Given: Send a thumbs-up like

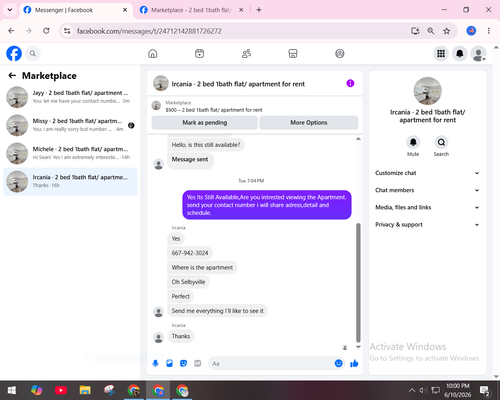Looking at the screenshot, I should tap(354, 363).
